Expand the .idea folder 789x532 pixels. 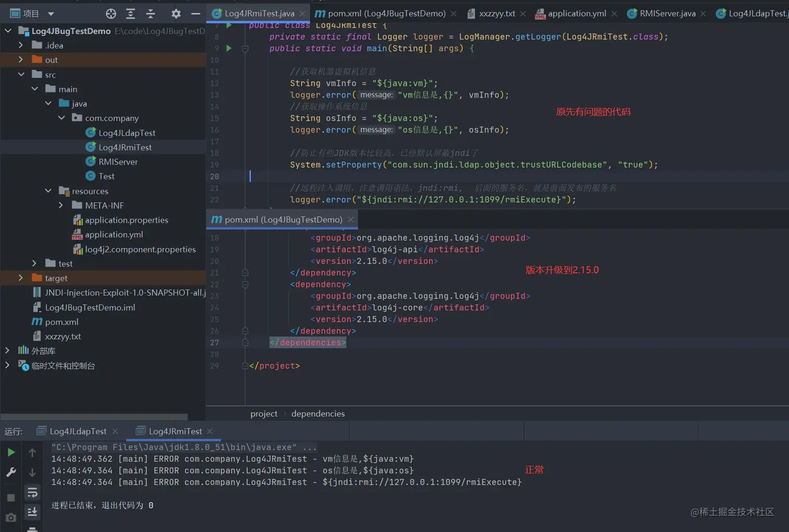click(x=21, y=45)
